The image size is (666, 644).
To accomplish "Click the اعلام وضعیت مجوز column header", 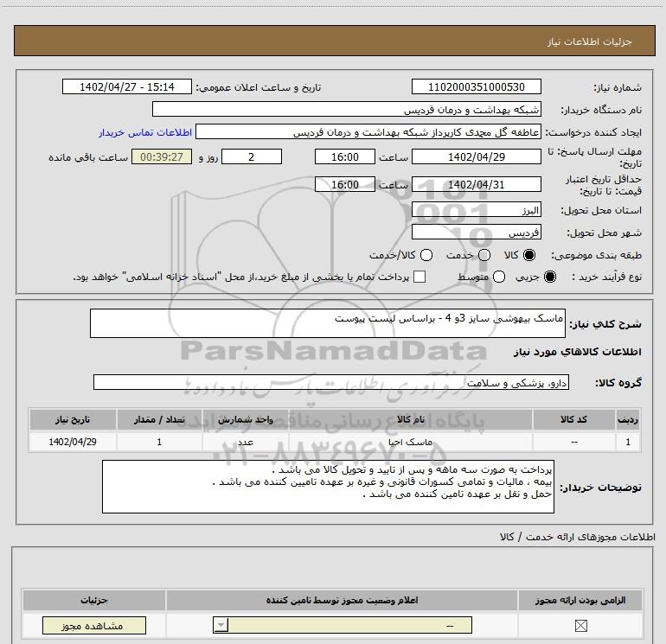I will click(x=342, y=600).
